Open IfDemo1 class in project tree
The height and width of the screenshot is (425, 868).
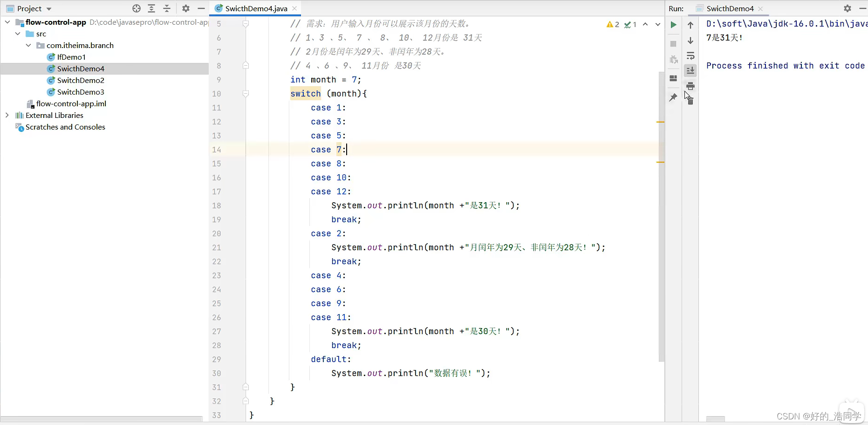[x=71, y=57]
